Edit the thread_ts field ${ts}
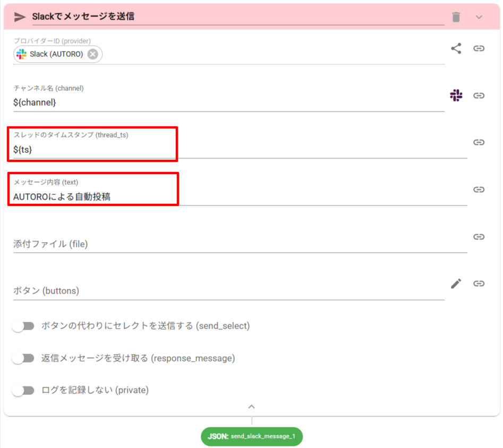The image size is (503, 448). pos(240,150)
